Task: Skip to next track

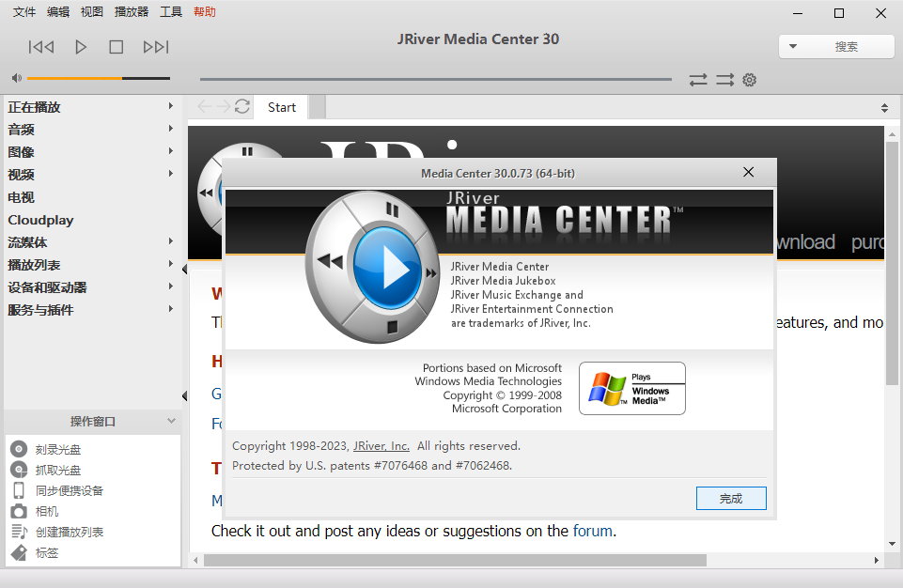Action: coord(156,47)
